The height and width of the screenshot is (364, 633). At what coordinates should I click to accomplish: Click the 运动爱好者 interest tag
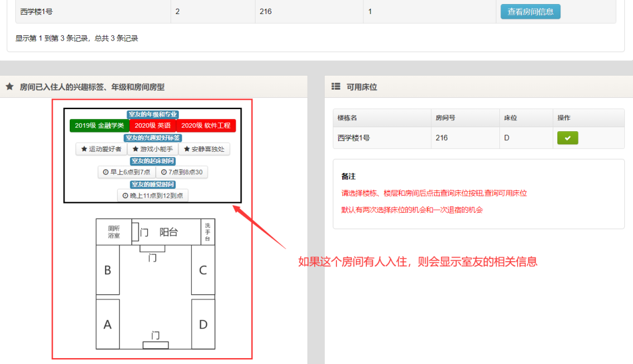click(101, 149)
